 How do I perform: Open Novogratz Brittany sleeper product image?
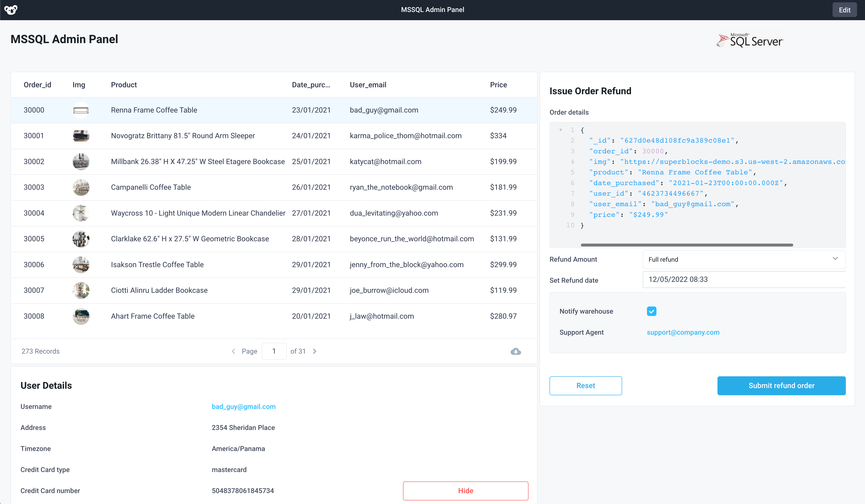tap(81, 136)
